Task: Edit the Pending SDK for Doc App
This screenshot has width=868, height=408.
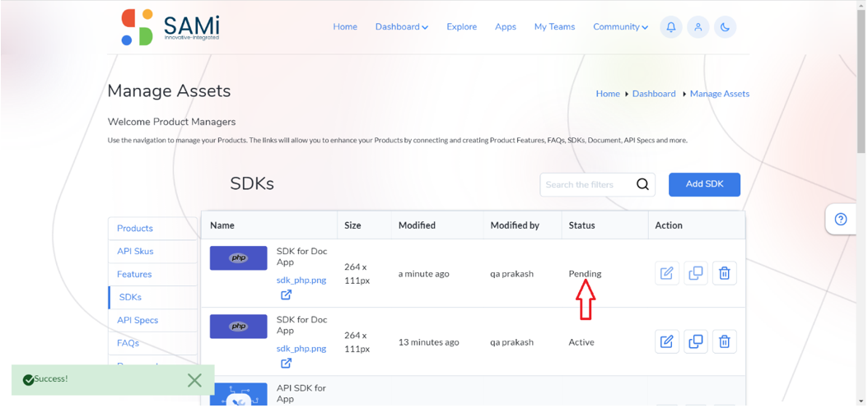Action: pyautogui.click(x=666, y=273)
